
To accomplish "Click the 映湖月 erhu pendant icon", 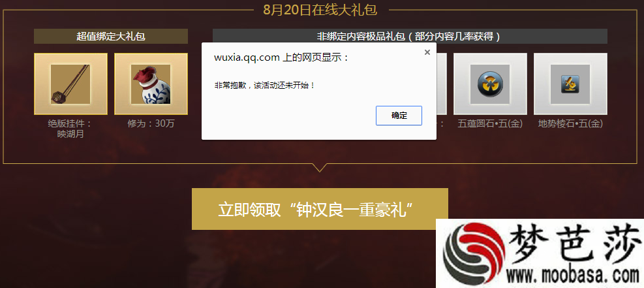I will click(70, 84).
